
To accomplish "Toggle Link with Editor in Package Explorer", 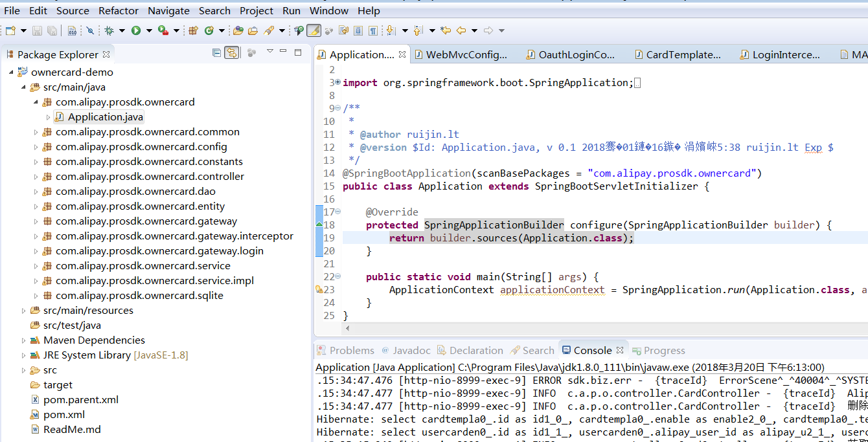I will pos(231,53).
